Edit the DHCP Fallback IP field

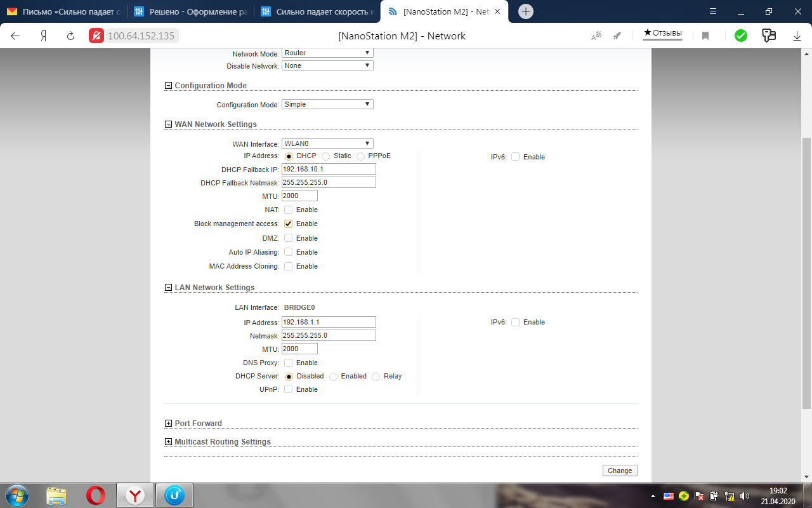coord(329,169)
